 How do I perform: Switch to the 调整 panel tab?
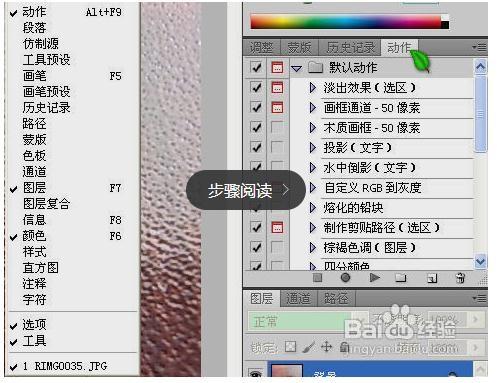[x=262, y=48]
